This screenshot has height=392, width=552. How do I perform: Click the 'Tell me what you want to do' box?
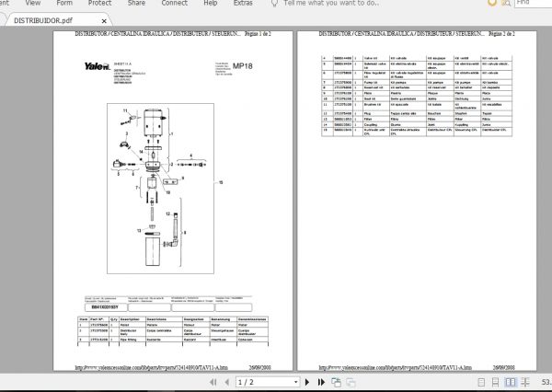[331, 3]
